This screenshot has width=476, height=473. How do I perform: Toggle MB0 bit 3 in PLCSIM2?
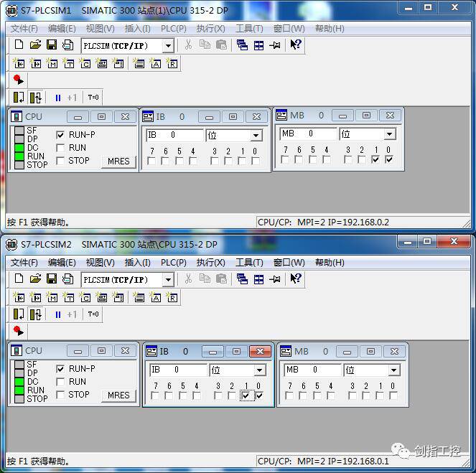tap(353, 395)
